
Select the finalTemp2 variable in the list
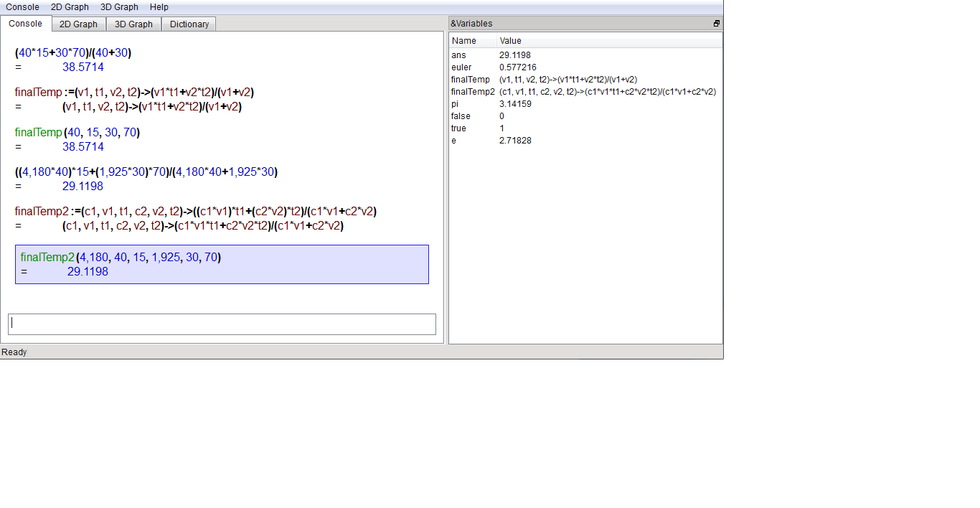[x=472, y=92]
